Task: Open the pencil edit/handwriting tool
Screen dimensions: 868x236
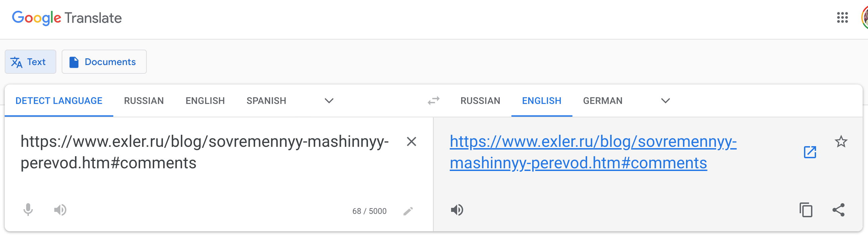Action: pyautogui.click(x=408, y=211)
